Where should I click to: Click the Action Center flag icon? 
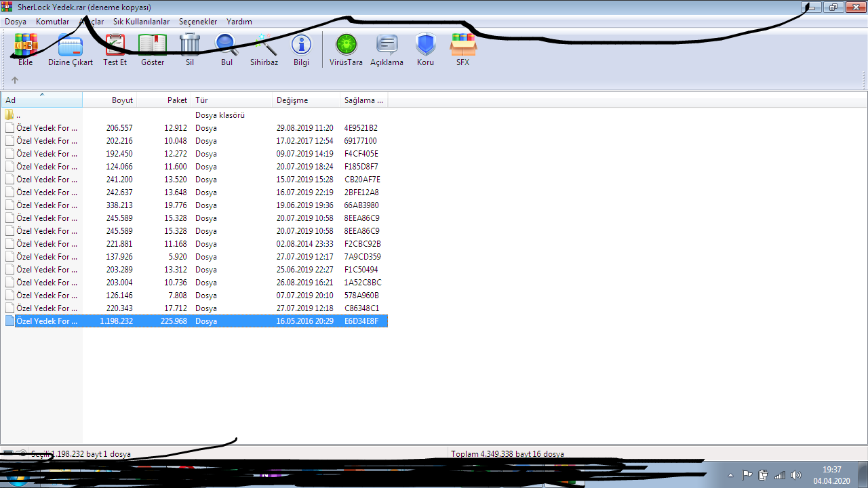click(x=747, y=475)
